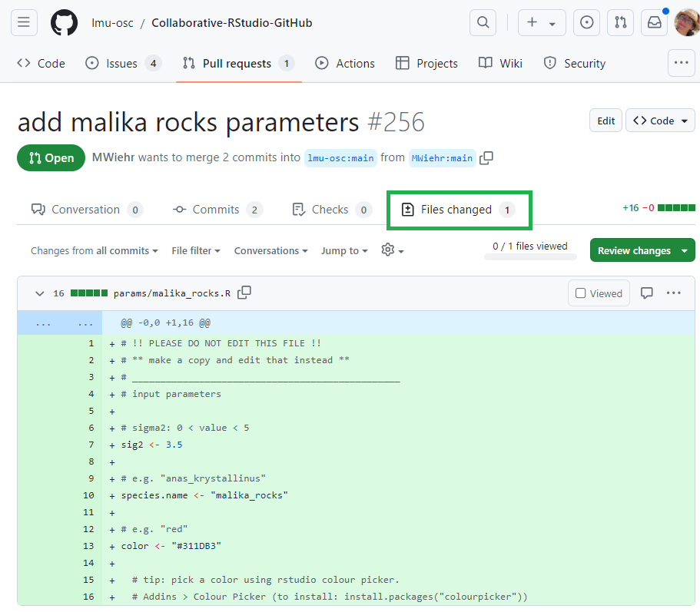Screen dimensions: 700x612
Task: Open the Conversation tab
Action: (85, 209)
